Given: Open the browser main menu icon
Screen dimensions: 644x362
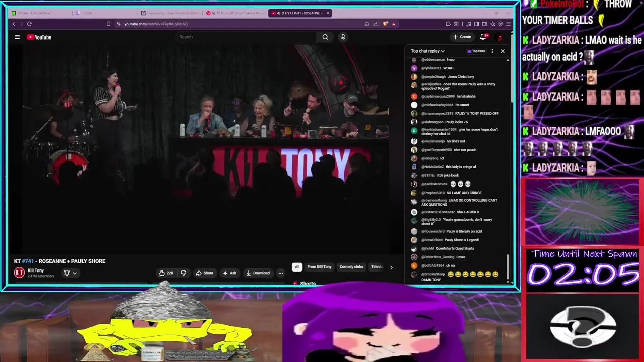Looking at the screenshot, I should [x=508, y=24].
